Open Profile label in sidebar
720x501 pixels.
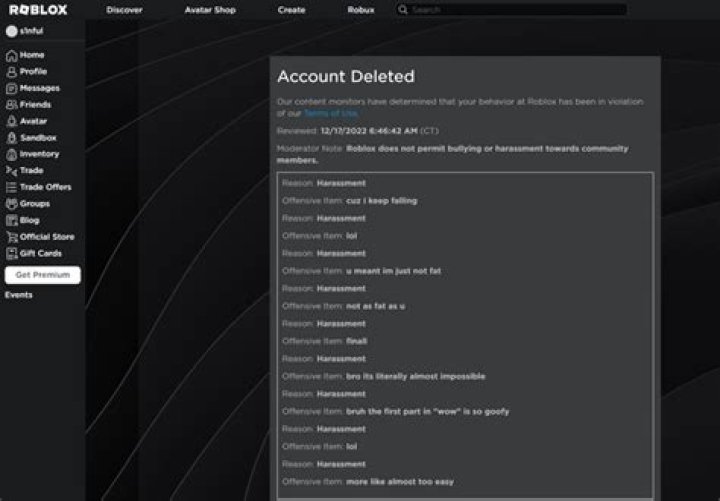point(34,72)
